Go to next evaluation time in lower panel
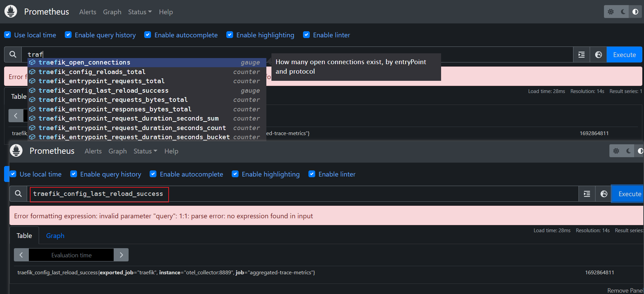This screenshot has height=294, width=644. 121,255
